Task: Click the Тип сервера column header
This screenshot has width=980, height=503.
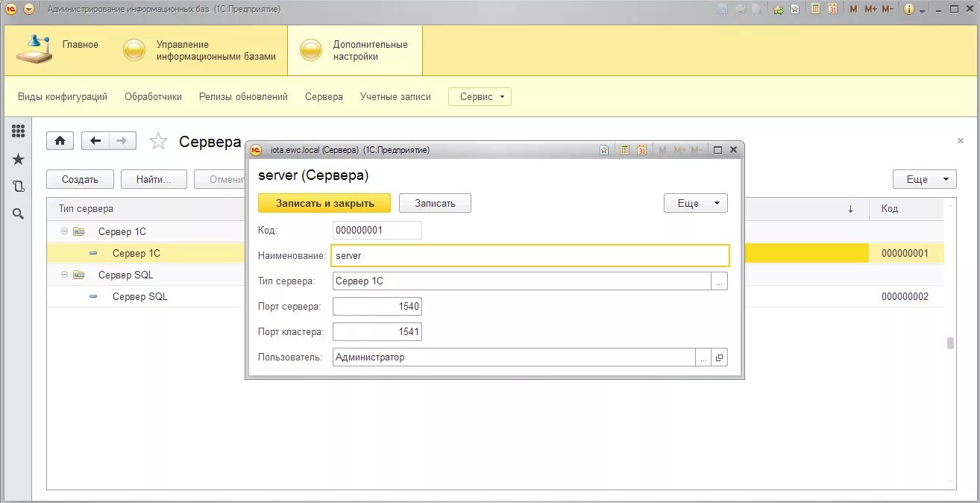Action: pos(86,209)
